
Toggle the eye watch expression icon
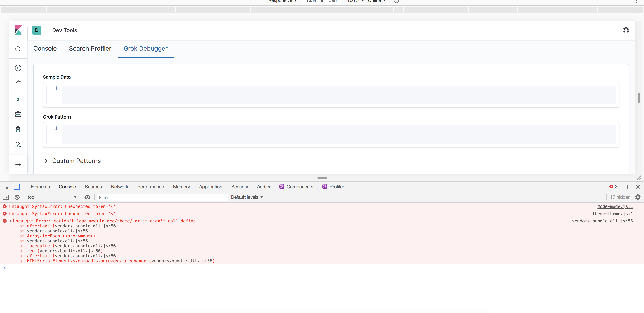[x=87, y=197]
